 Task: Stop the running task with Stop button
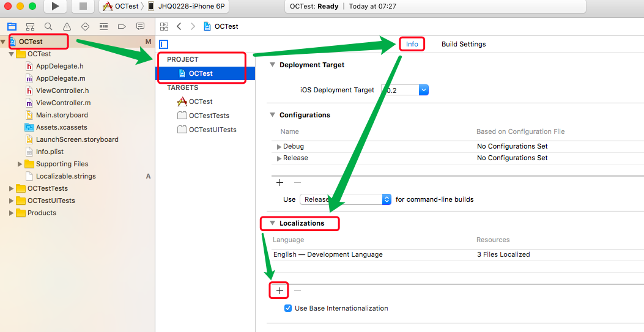[83, 6]
